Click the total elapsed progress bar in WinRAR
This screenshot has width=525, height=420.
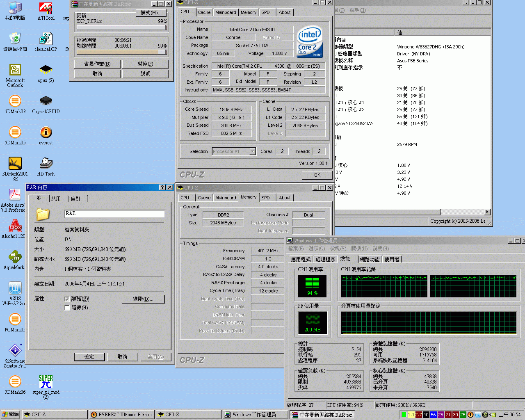coord(121,52)
